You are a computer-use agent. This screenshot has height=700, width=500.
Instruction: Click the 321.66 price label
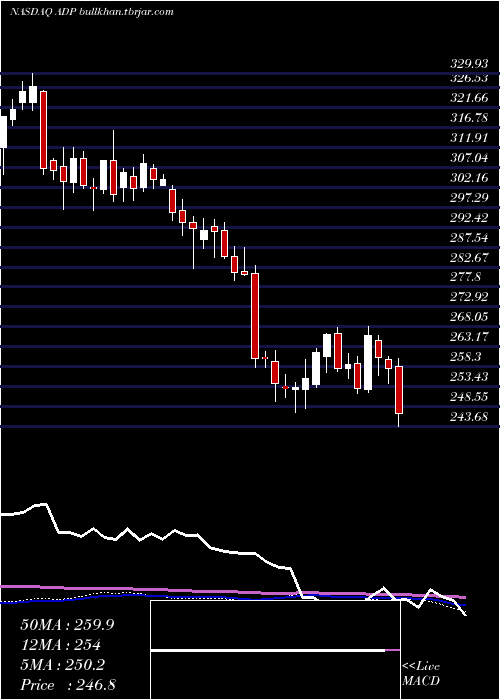[x=469, y=98]
